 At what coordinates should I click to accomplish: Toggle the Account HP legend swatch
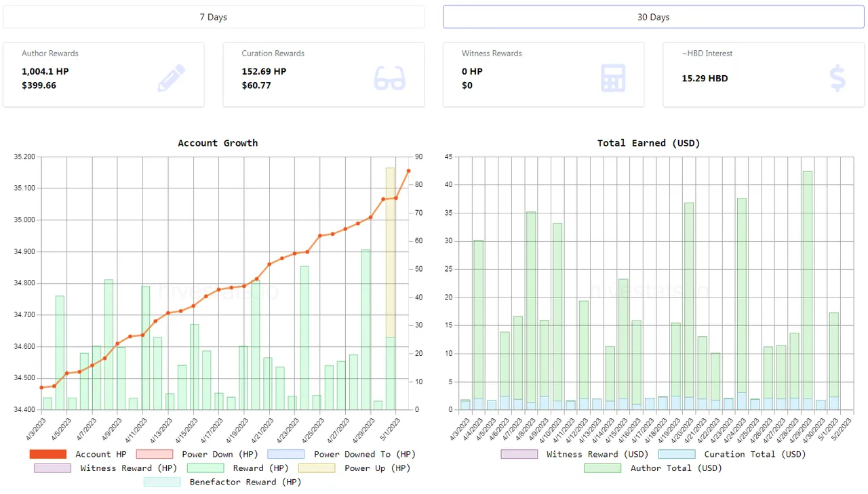[x=47, y=454]
